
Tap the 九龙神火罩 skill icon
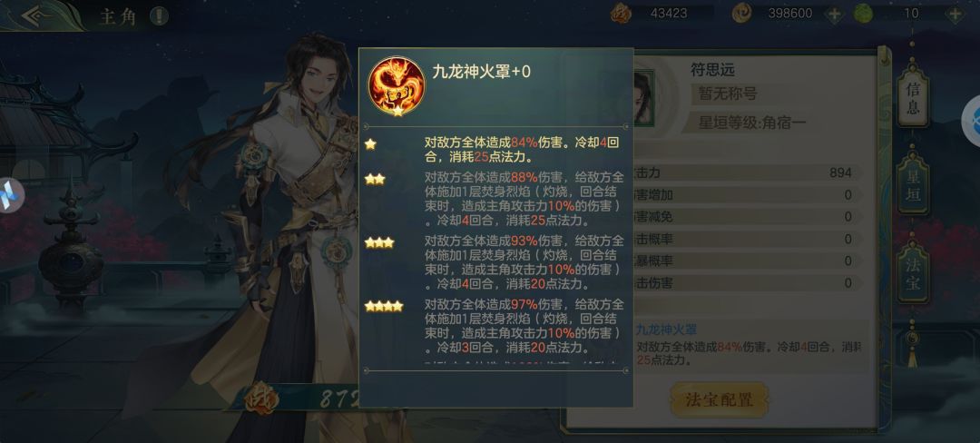[x=397, y=86]
